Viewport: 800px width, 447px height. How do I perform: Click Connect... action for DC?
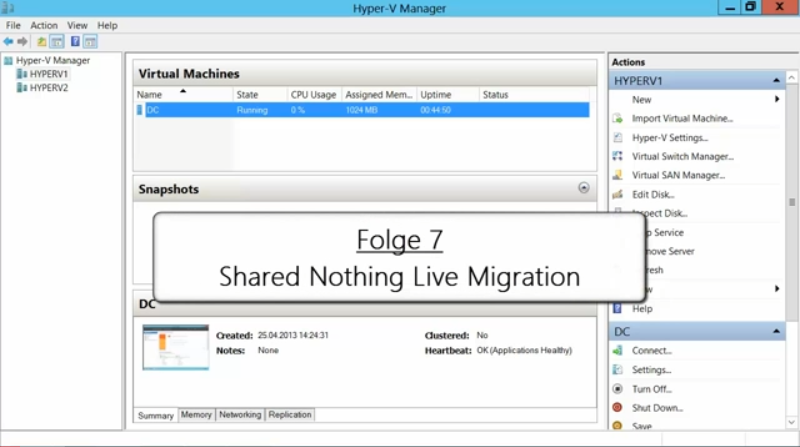(x=652, y=351)
